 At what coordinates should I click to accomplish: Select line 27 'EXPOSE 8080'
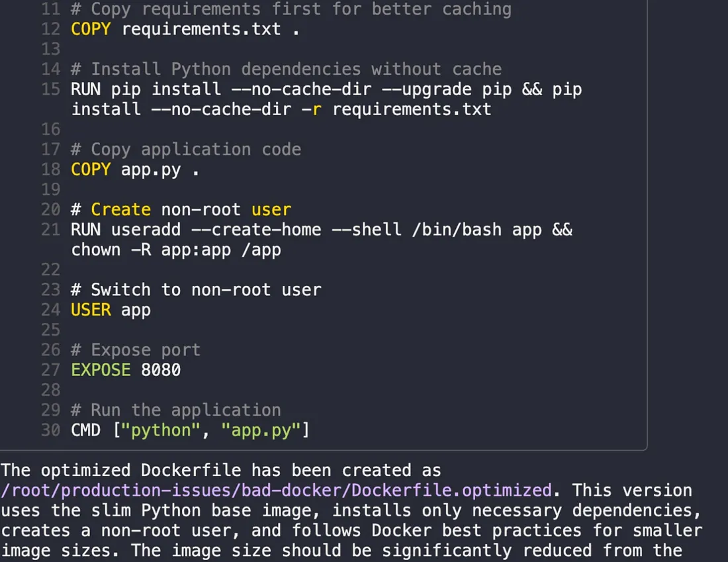pos(125,370)
